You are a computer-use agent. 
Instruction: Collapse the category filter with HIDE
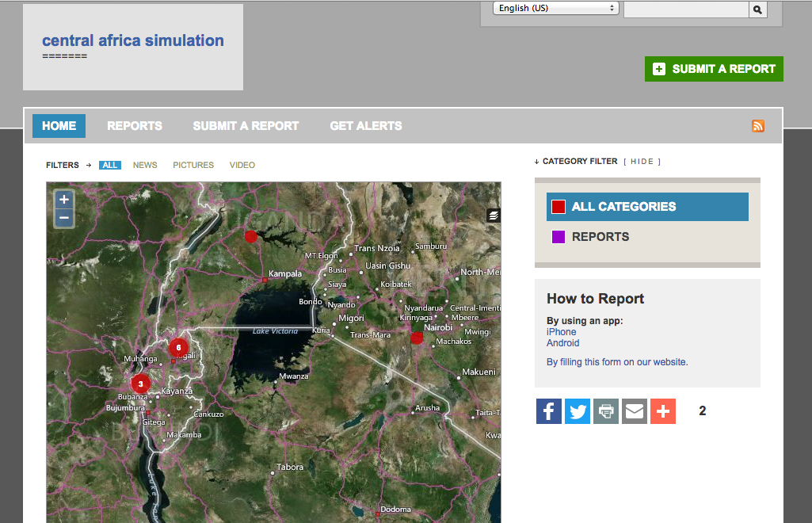(x=642, y=162)
